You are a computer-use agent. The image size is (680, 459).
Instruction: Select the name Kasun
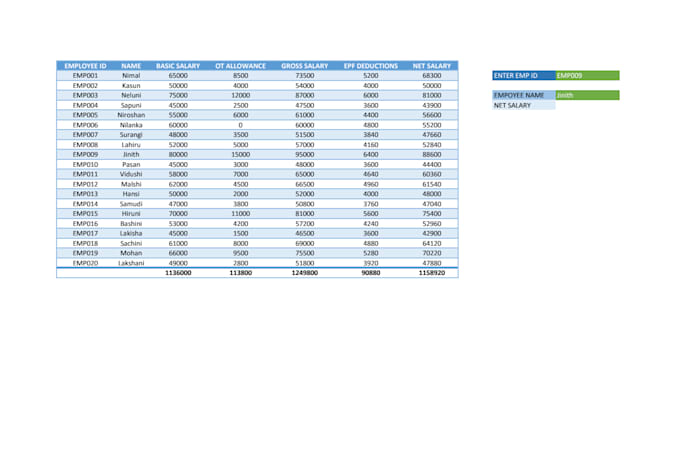coord(131,85)
